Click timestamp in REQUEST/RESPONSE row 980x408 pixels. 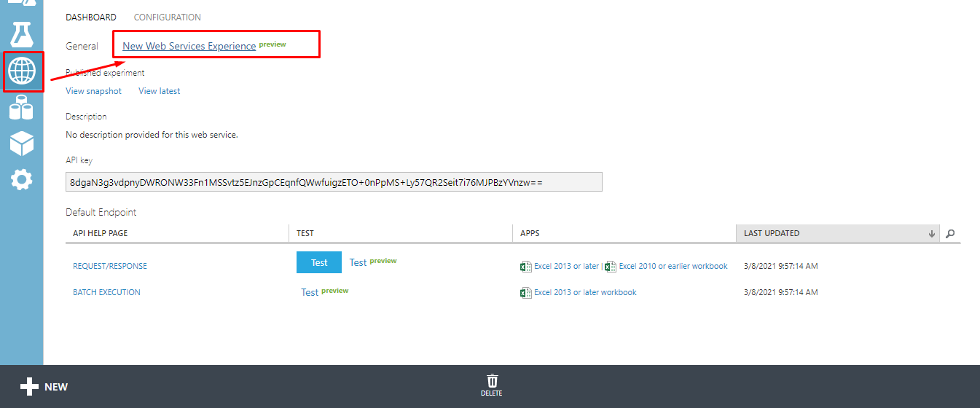click(x=780, y=267)
